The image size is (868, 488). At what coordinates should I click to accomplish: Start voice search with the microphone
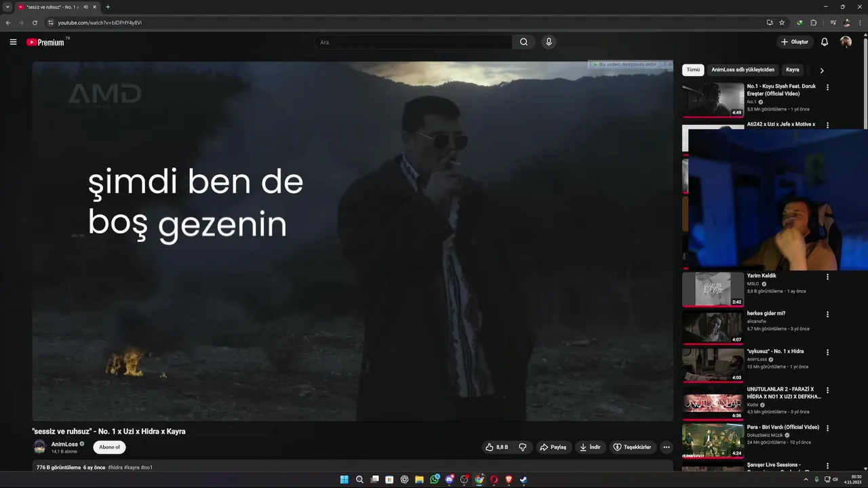pyautogui.click(x=549, y=42)
